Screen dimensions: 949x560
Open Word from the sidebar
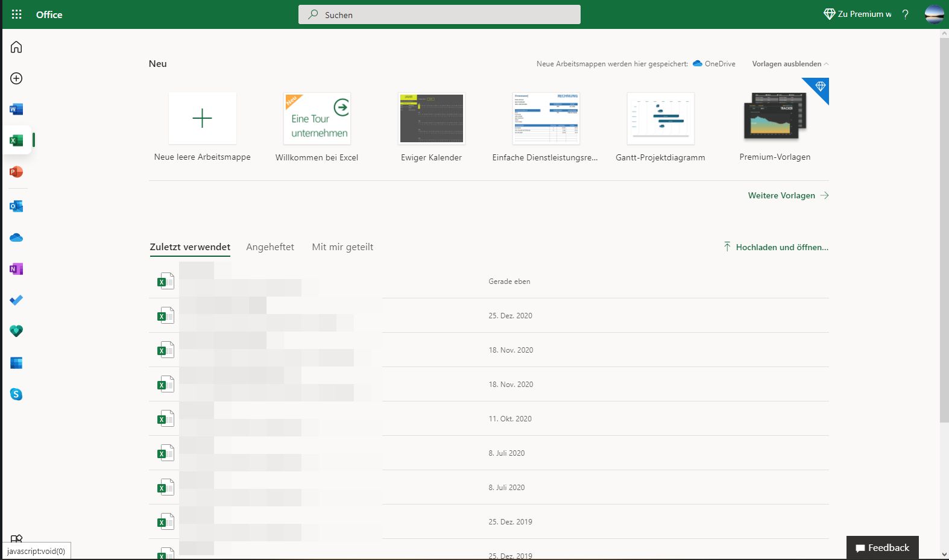pos(16,109)
